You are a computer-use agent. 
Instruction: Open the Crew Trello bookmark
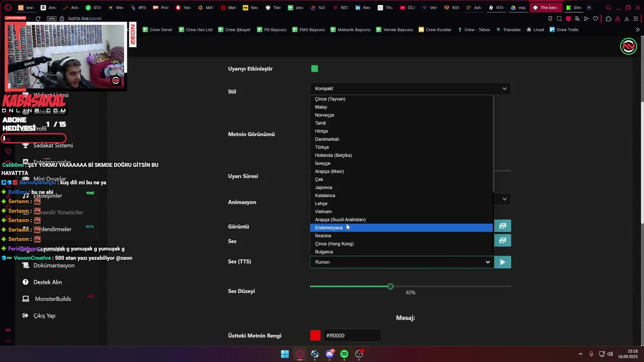point(563,30)
